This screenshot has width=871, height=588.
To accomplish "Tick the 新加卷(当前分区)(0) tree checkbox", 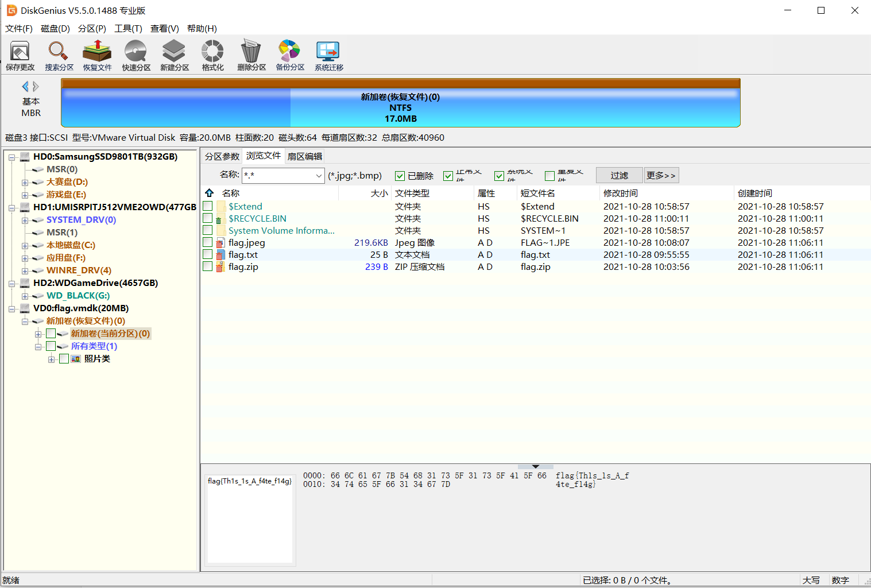I will pyautogui.click(x=51, y=334).
